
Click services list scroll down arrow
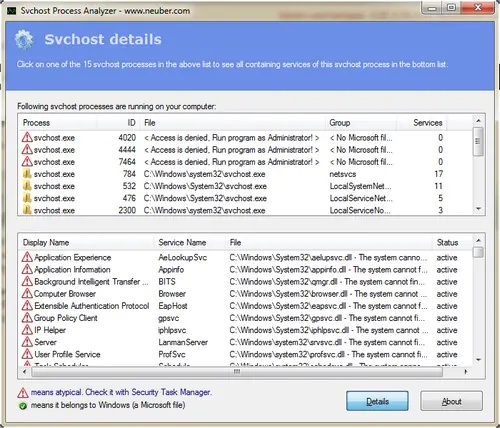[478, 360]
